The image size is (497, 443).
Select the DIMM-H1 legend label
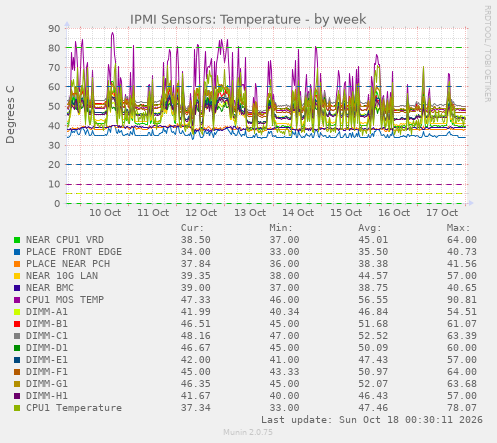coord(47,396)
